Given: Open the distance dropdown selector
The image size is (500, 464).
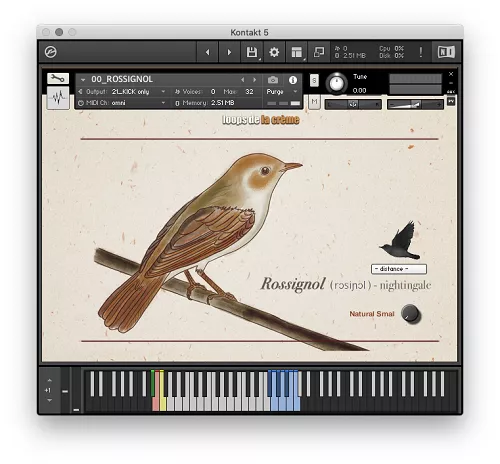Looking at the screenshot, I should point(399,269).
